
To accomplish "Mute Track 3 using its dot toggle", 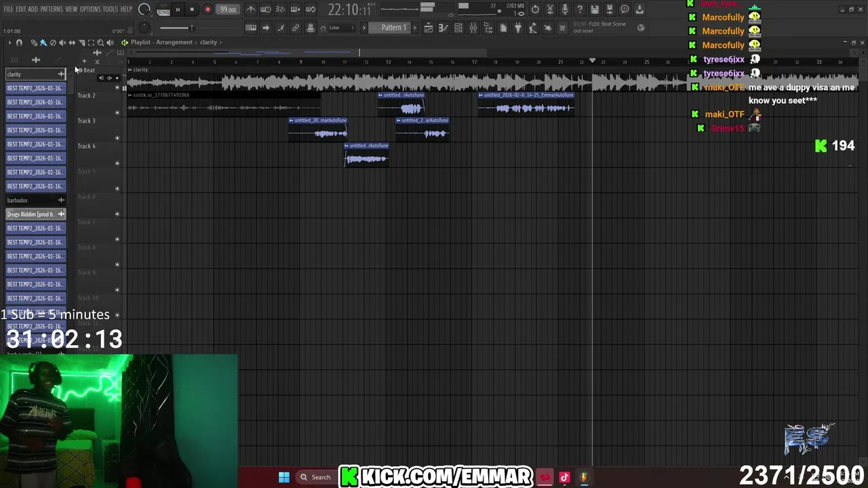I will (x=117, y=138).
